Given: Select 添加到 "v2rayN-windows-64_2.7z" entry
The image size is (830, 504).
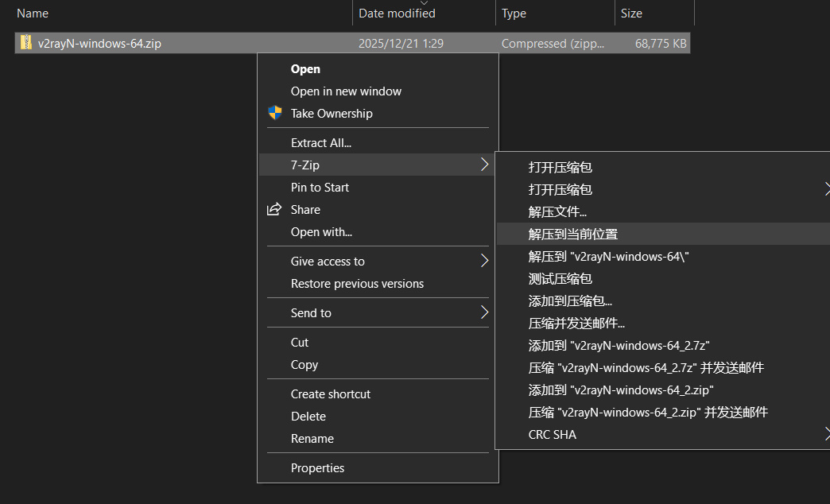Looking at the screenshot, I should (619, 346).
